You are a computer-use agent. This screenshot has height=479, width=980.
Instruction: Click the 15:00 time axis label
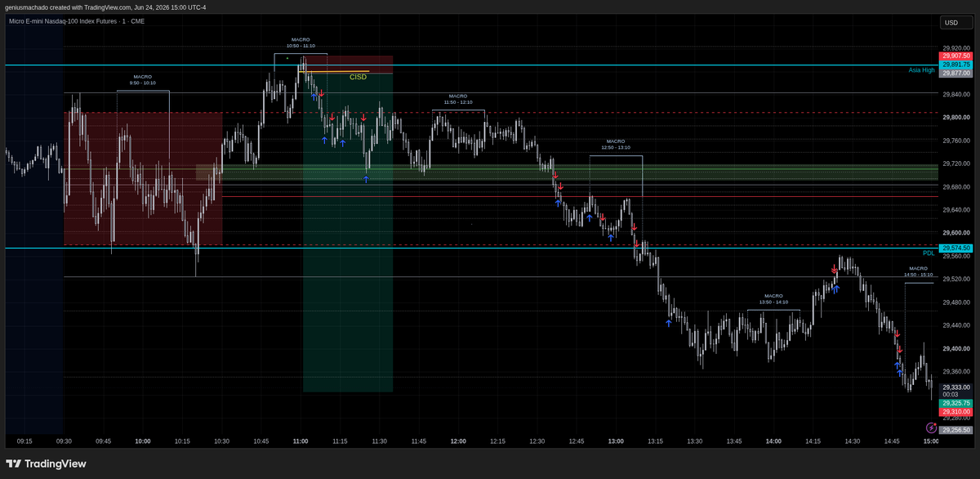(930, 441)
